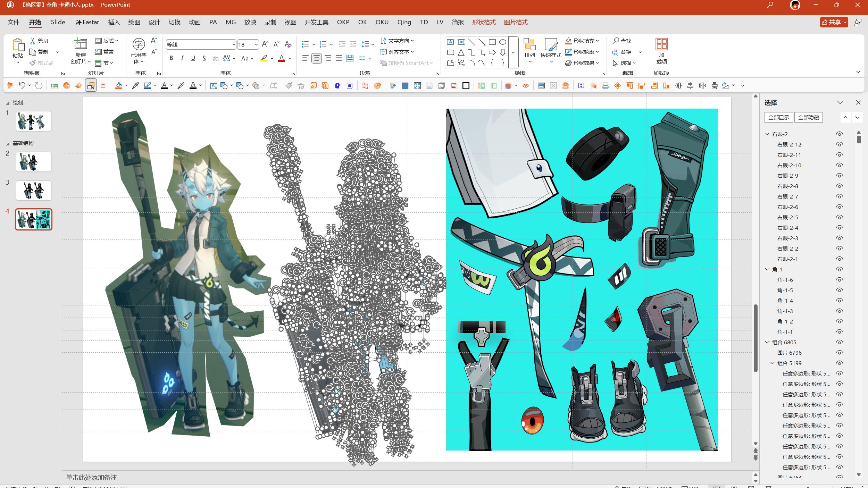Open the font name dropdown

[233, 44]
